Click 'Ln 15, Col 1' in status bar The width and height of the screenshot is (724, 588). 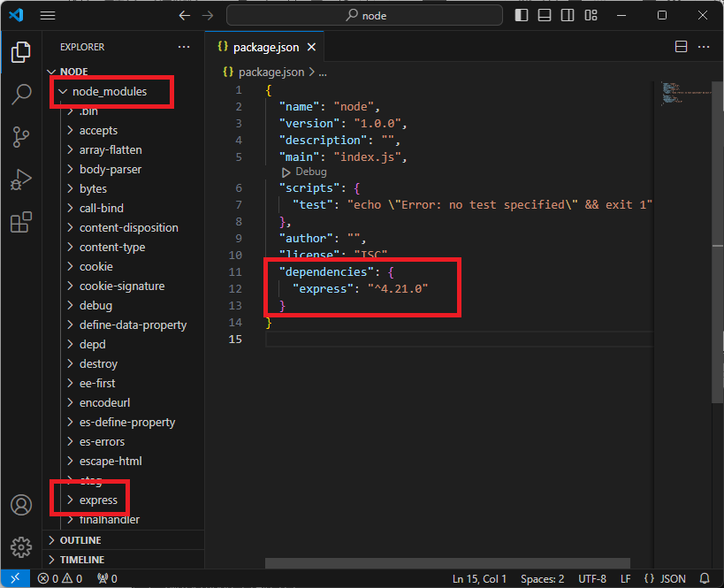coord(479,579)
